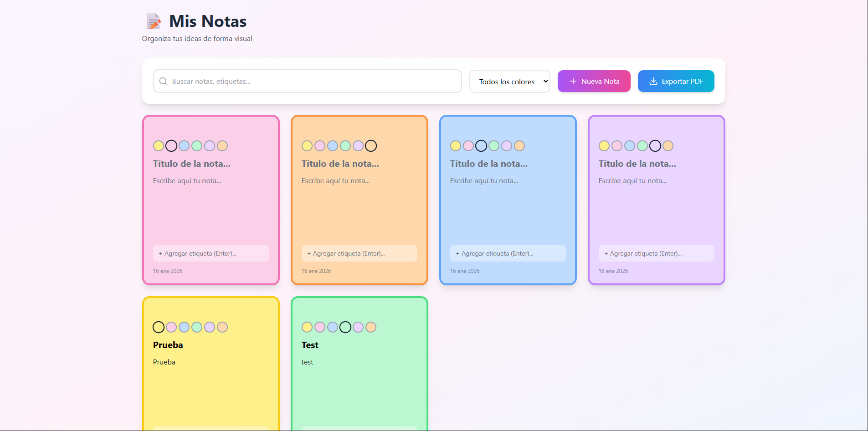The width and height of the screenshot is (868, 431).
Task: Click the active yellow swatch on the Prueba note
Action: [x=159, y=327]
